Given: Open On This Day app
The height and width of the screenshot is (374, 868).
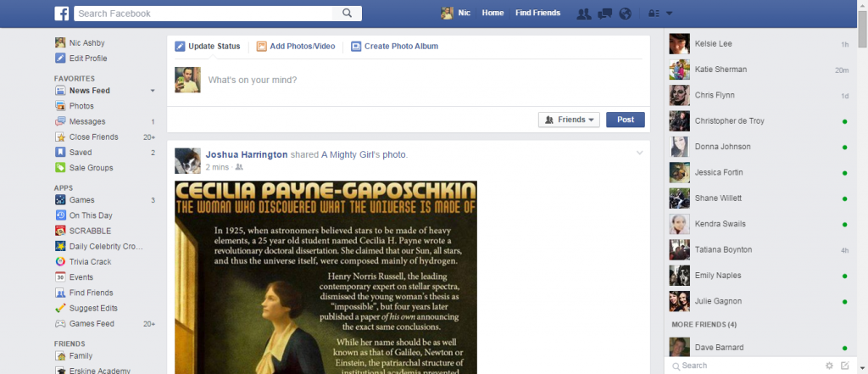Looking at the screenshot, I should click(90, 215).
